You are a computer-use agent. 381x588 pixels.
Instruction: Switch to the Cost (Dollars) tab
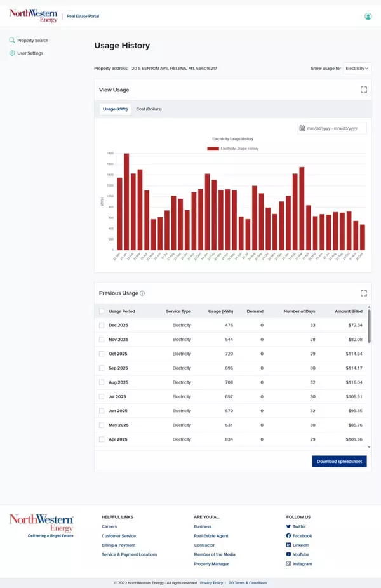click(x=149, y=109)
